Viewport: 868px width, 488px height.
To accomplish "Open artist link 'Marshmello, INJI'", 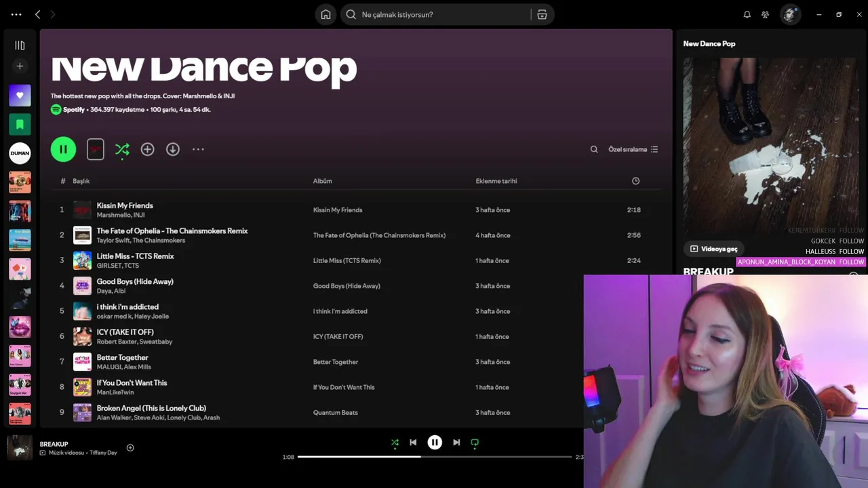I will pos(121,215).
